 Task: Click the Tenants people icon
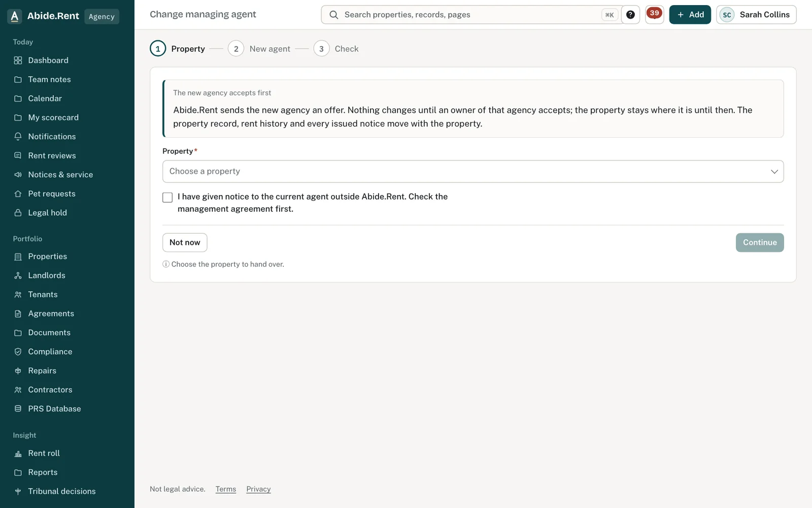coord(18,295)
